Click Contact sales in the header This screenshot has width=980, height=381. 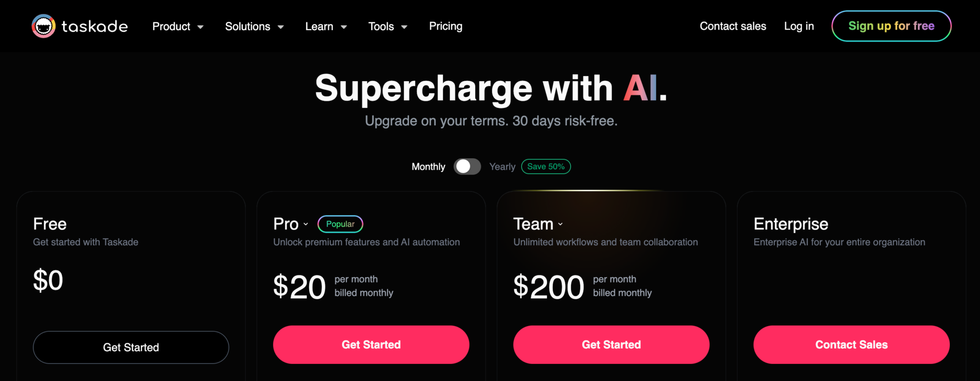click(733, 26)
